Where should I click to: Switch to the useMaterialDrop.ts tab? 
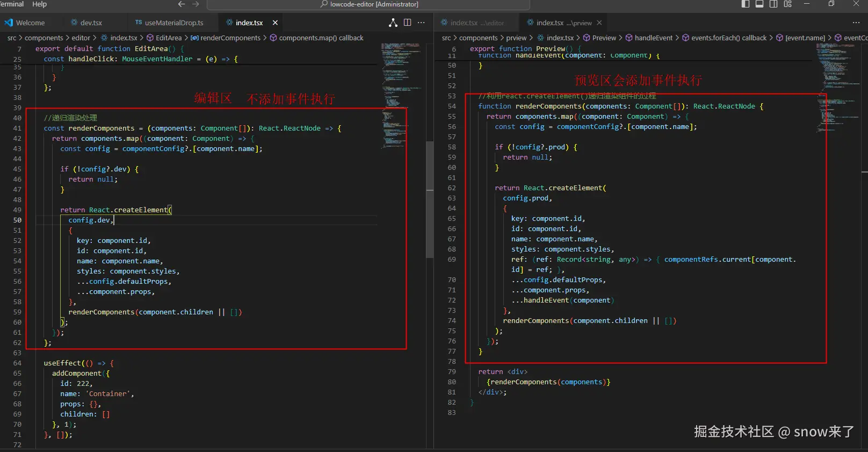tap(173, 23)
